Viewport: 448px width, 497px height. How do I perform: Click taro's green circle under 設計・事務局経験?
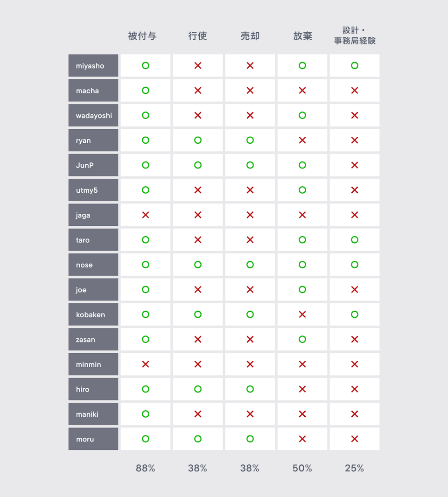pos(355,240)
